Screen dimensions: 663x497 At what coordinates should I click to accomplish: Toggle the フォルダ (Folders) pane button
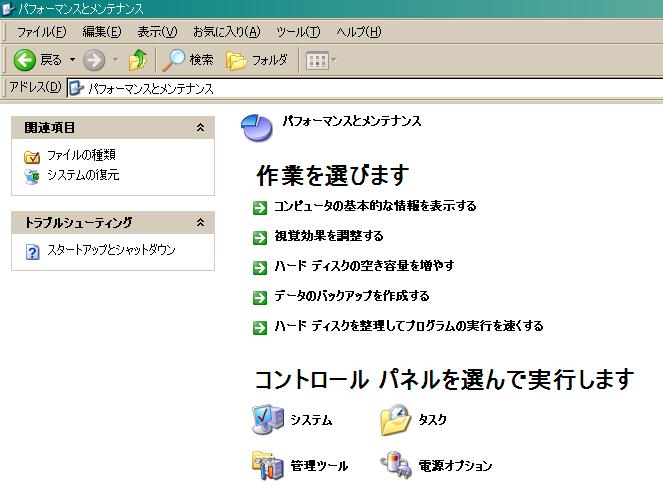pos(257,60)
